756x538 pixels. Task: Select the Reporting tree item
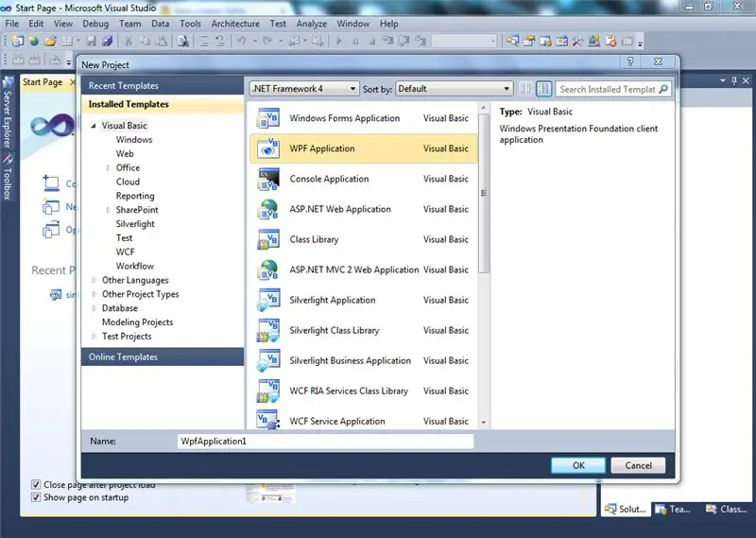(135, 196)
